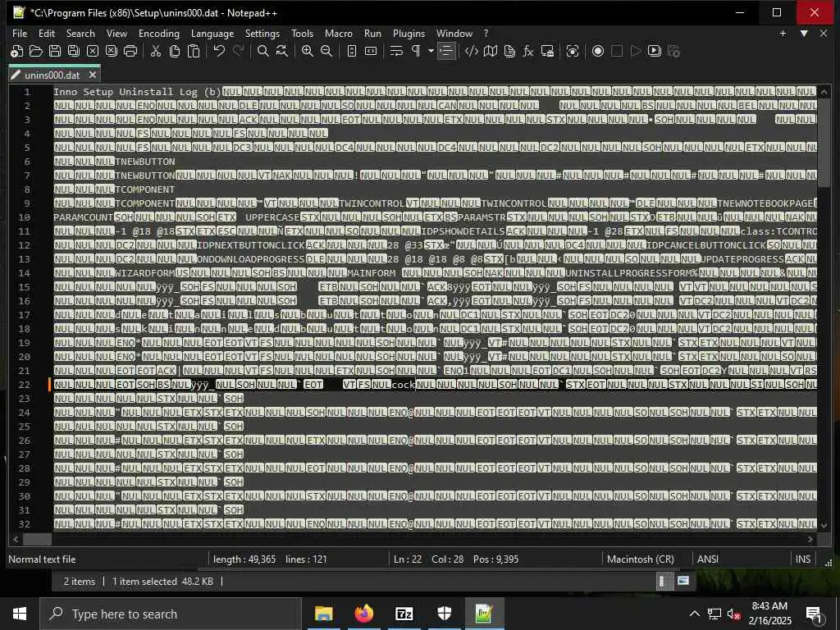Click the Stop recording square icon
This screenshot has width=840, height=630.
click(617, 52)
